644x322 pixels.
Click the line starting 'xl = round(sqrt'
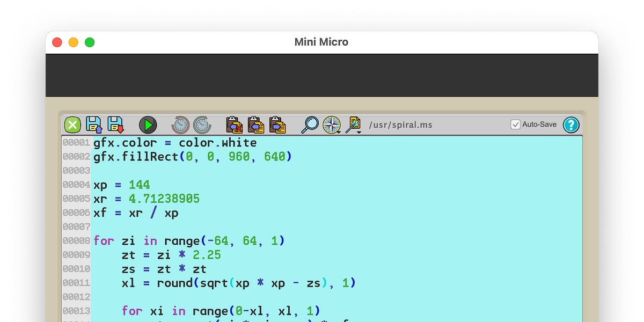coord(239,283)
